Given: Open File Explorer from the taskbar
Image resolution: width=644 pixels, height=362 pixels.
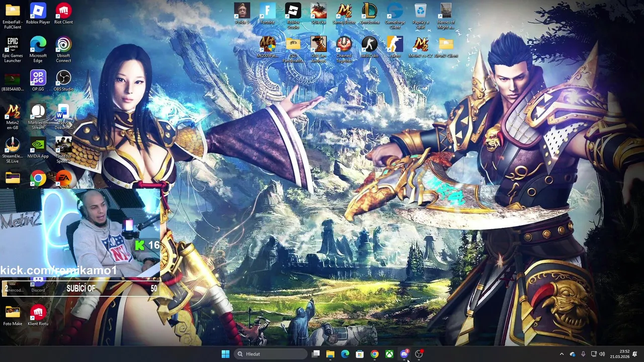Looking at the screenshot, I should tap(330, 354).
